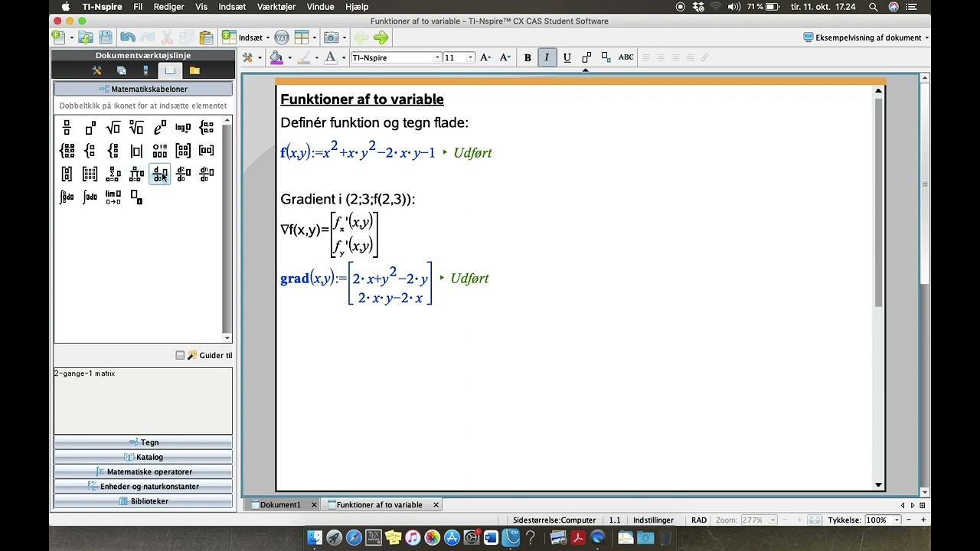This screenshot has width=980, height=551.
Task: Expand Enheder og naturkonstanter section
Action: [x=143, y=487]
